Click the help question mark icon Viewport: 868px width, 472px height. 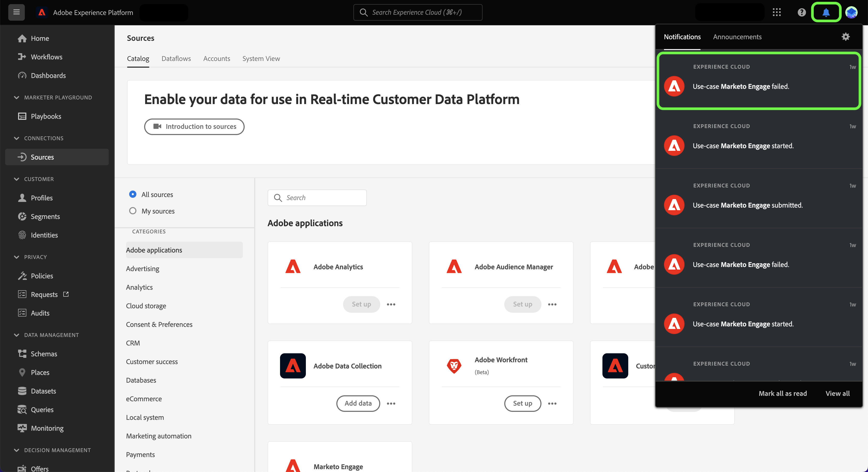point(801,12)
